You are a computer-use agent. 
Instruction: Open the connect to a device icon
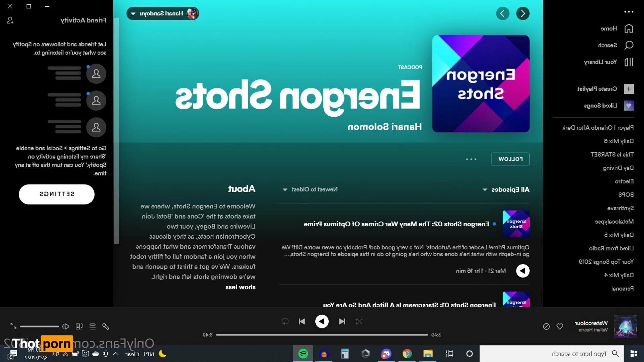point(79,326)
